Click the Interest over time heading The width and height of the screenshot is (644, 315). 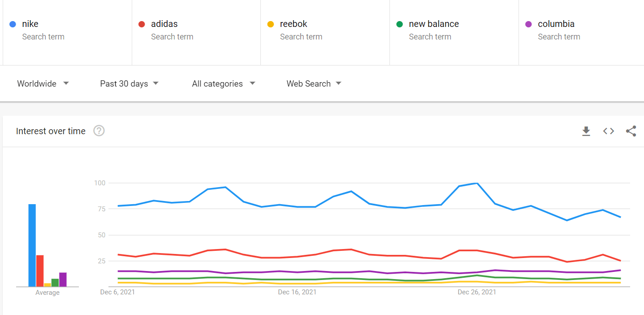coord(51,131)
